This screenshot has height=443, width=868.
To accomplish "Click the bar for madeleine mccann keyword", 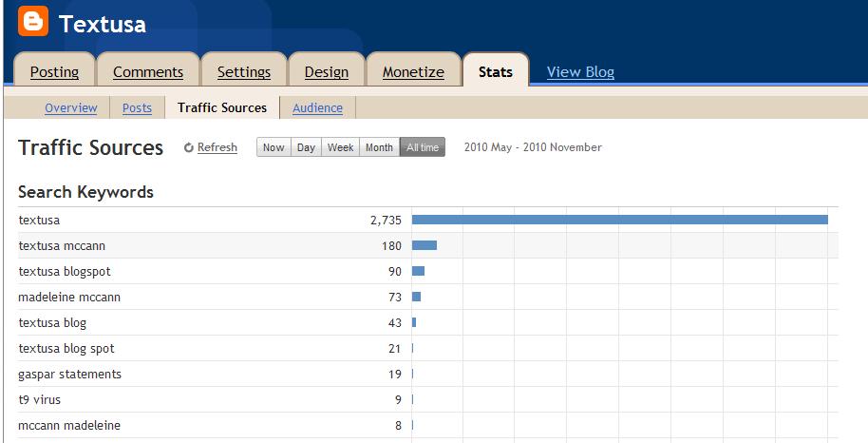I will (416, 297).
